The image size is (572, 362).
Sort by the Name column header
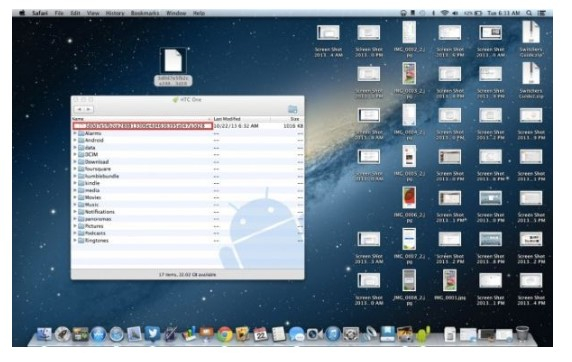pyautogui.click(x=142, y=119)
